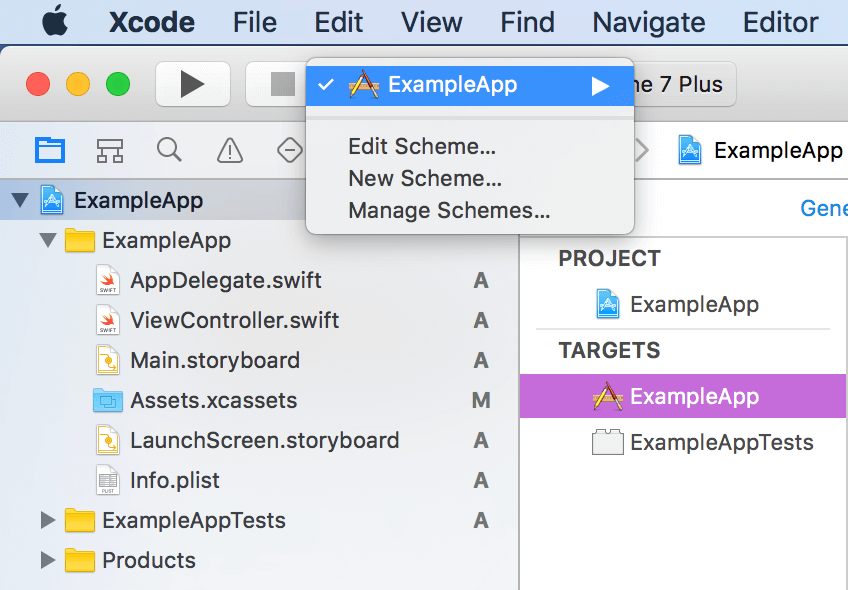Select the ExampleAppTests target

721,442
